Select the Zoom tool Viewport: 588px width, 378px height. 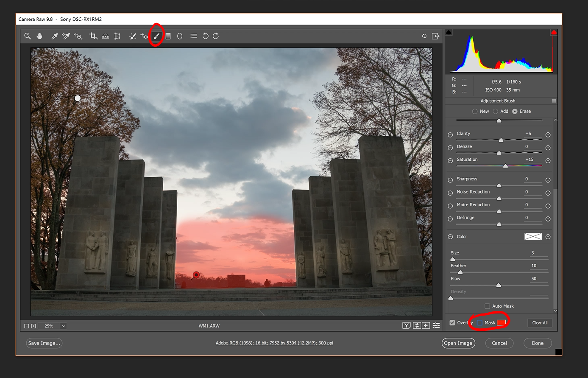[28, 36]
